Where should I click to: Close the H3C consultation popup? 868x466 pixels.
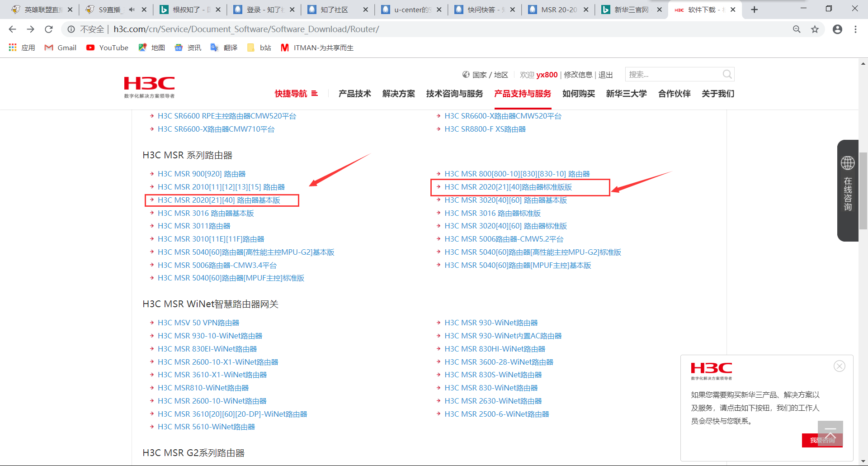pos(840,366)
